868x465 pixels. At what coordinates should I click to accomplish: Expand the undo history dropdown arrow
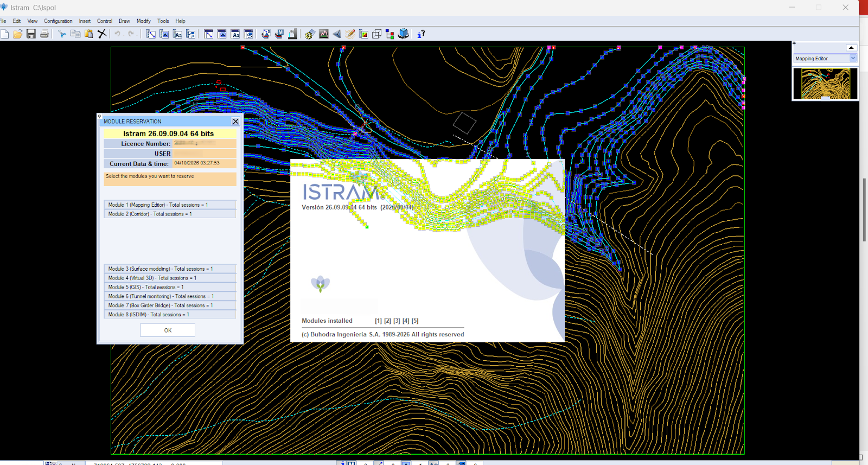(123, 34)
